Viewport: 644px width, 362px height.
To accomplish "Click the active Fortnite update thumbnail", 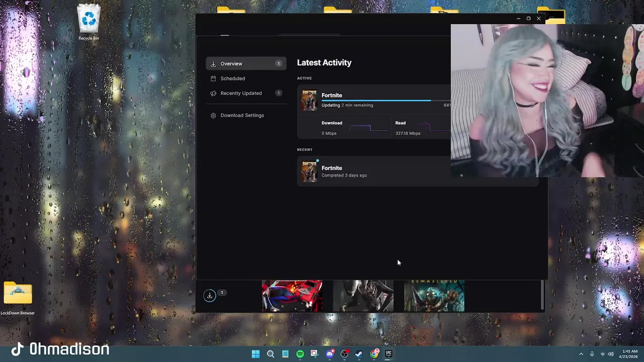I will pos(309,100).
